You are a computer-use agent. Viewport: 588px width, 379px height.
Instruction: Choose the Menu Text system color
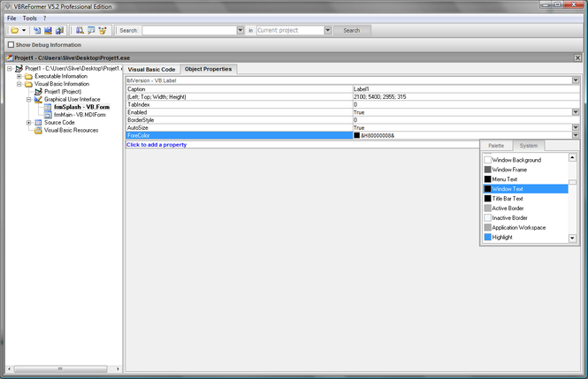click(x=525, y=179)
